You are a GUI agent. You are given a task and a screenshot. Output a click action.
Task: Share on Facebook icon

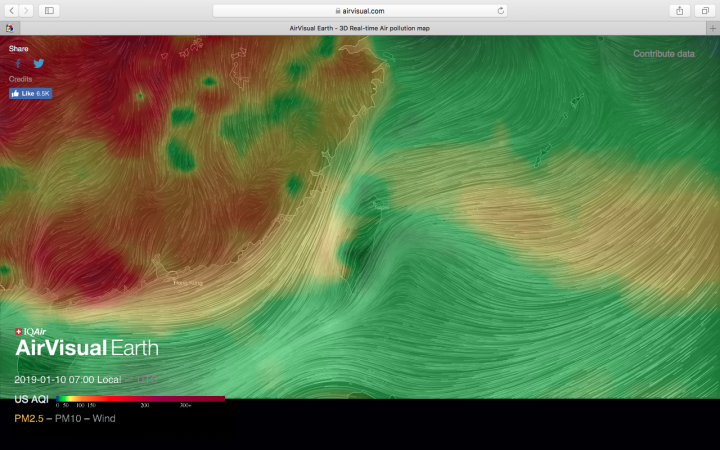pos(18,63)
